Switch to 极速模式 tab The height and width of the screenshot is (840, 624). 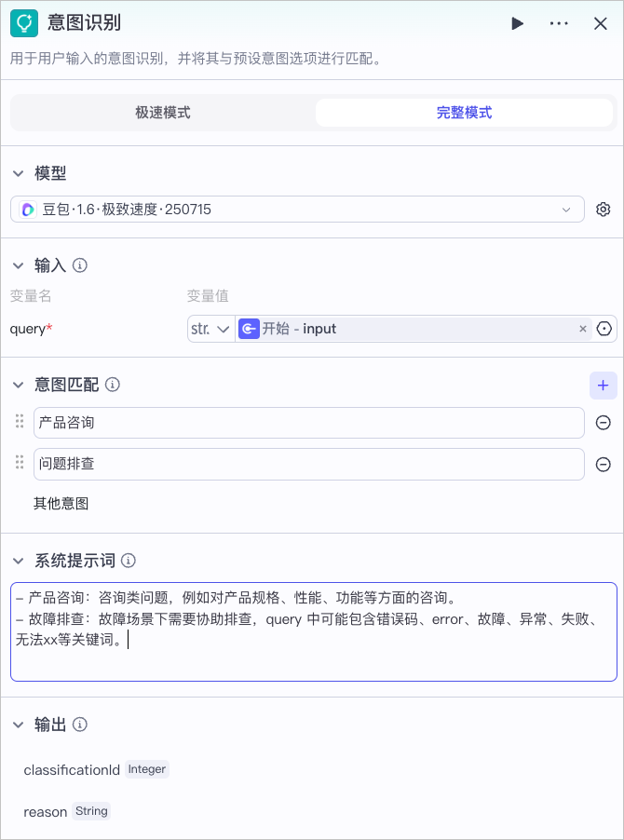(x=163, y=113)
